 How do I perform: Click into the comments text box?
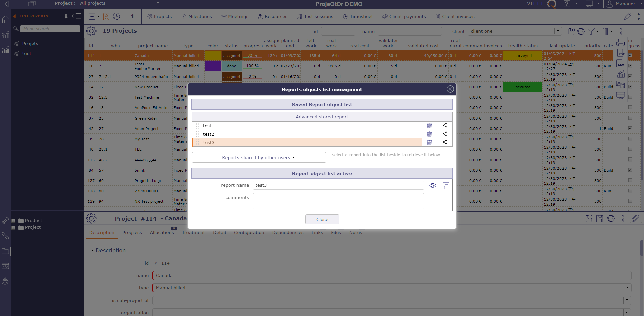pyautogui.click(x=338, y=201)
